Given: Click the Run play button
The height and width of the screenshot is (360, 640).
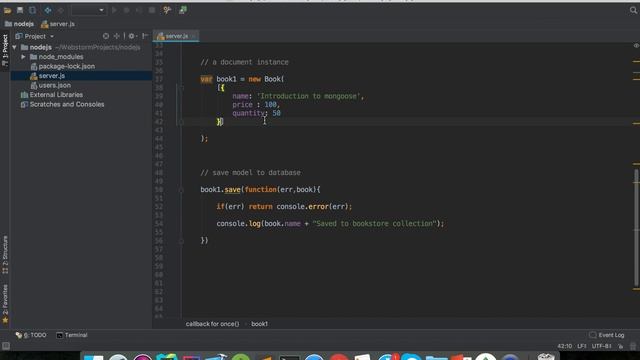Looking at the screenshot, I should tap(114, 10).
